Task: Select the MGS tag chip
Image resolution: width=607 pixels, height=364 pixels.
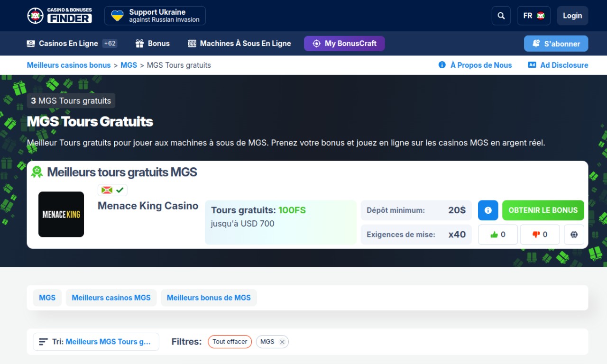Action: tap(47, 298)
